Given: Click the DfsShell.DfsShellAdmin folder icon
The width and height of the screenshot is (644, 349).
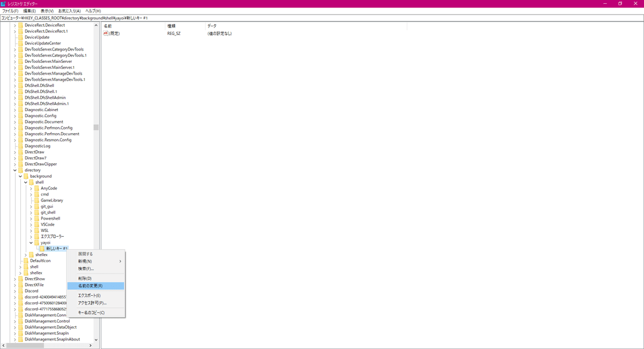Looking at the screenshot, I should [x=20, y=98].
